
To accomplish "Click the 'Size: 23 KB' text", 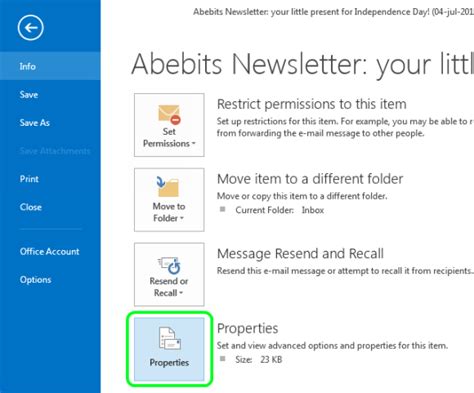I will [x=259, y=360].
